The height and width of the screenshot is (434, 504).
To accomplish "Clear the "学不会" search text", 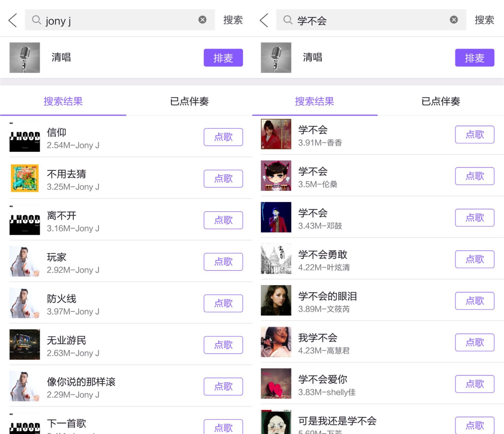I will coord(453,19).
